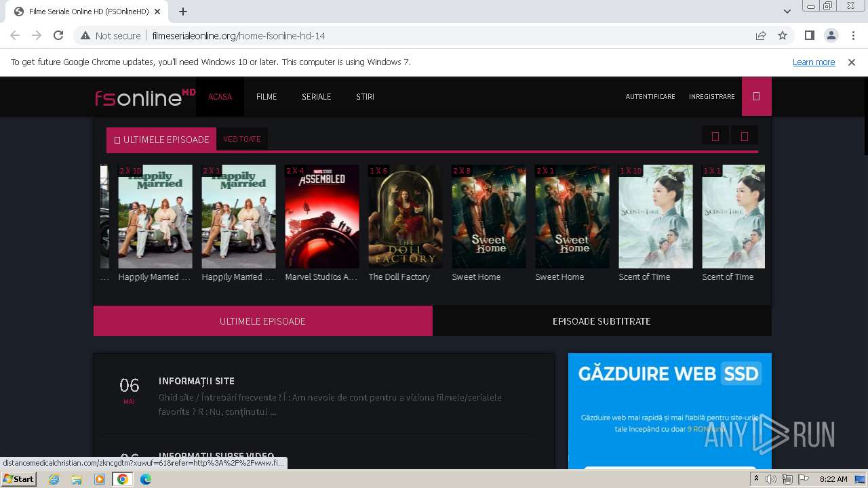This screenshot has width=868, height=488.
Task: Expand tab search dropdown
Action: [x=787, y=12]
